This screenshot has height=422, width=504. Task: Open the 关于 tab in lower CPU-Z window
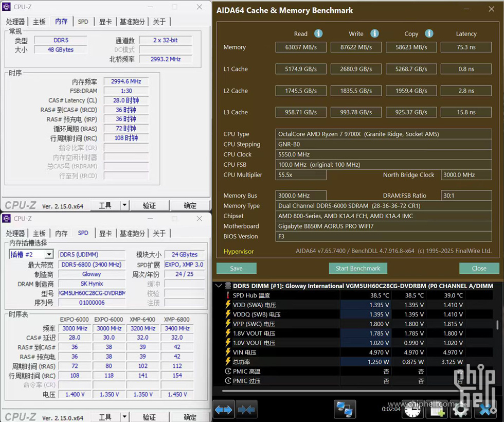pyautogui.click(x=159, y=234)
